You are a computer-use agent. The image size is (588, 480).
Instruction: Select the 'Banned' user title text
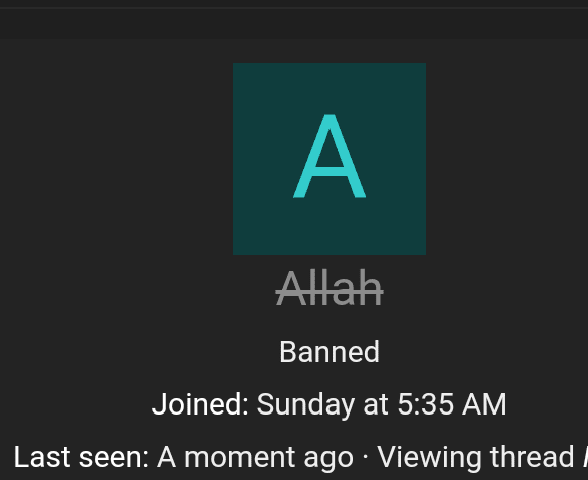329,352
